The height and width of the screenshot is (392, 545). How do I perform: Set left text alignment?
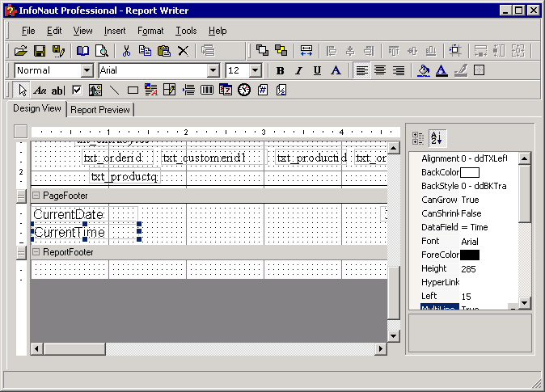coord(361,70)
